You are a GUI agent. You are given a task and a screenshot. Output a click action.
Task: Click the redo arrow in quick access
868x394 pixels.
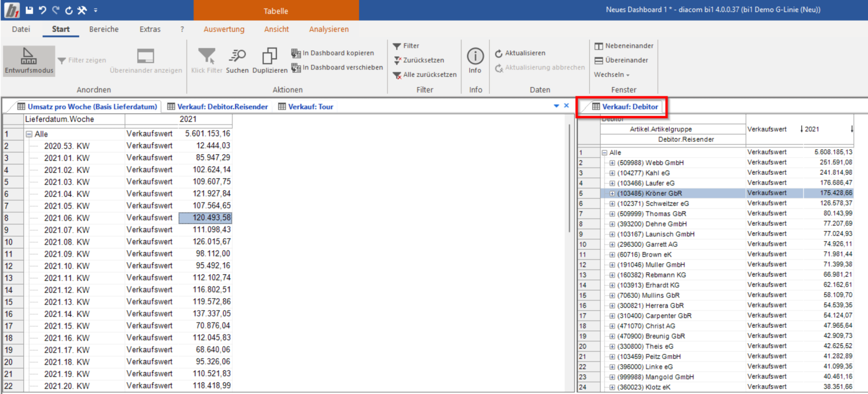tap(56, 10)
